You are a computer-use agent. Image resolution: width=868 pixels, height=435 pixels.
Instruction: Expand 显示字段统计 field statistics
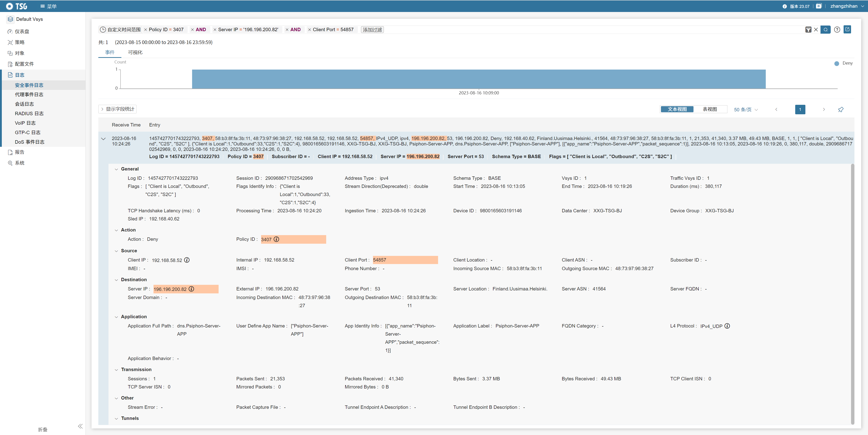pyautogui.click(x=117, y=109)
